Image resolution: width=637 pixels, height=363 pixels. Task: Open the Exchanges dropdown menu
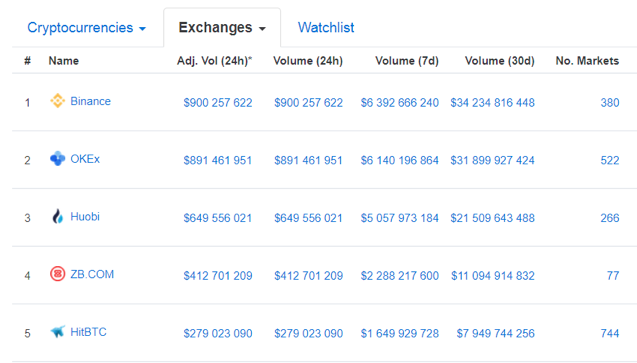(x=222, y=28)
